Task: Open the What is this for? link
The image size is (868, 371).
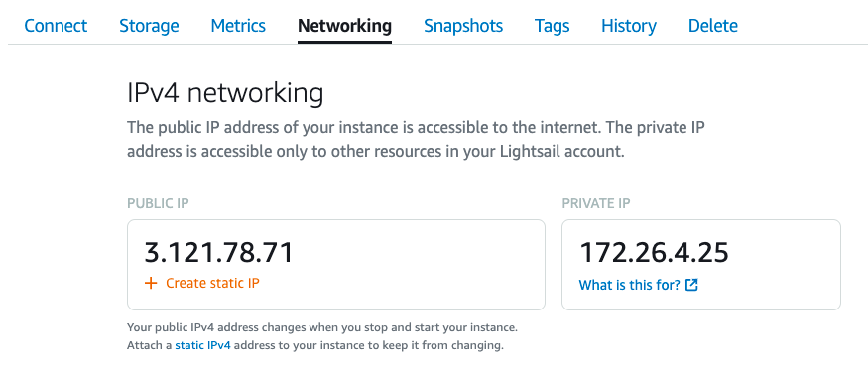Action: tap(629, 285)
